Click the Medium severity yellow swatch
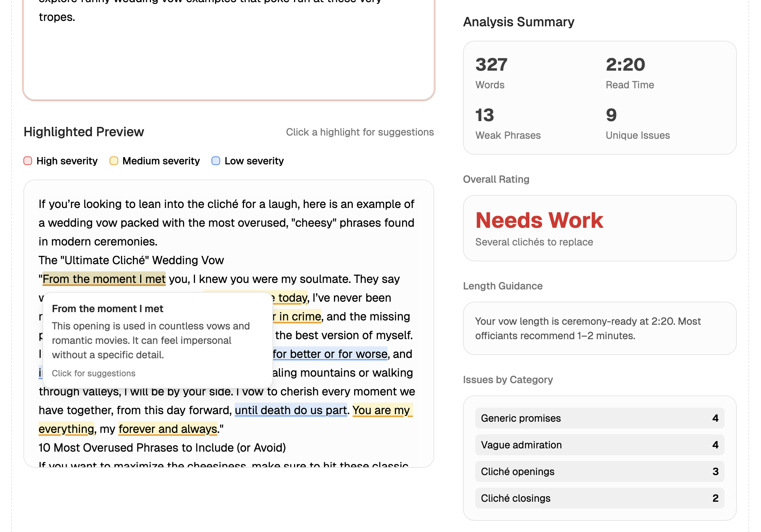The height and width of the screenshot is (532, 761). pyautogui.click(x=114, y=161)
